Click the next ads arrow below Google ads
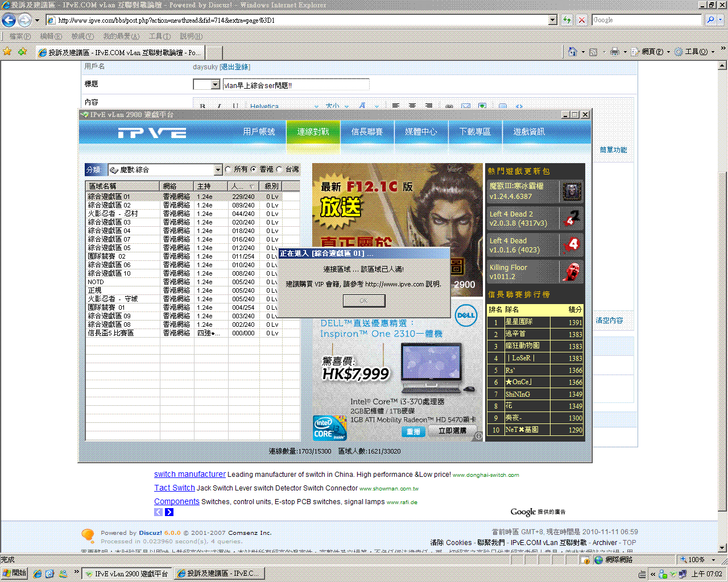Image resolution: width=728 pixels, height=582 pixels. [x=169, y=512]
